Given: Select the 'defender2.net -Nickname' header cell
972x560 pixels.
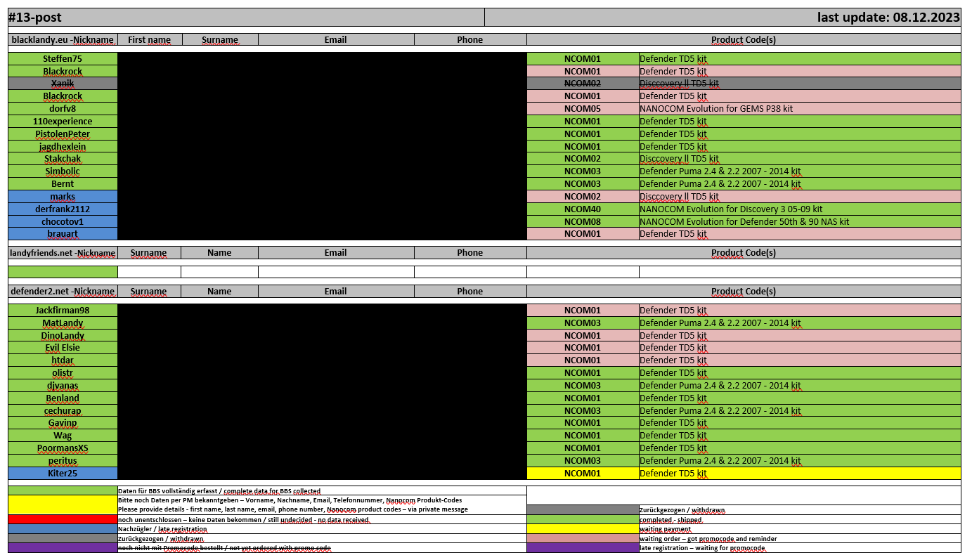Looking at the screenshot, I should click(63, 291).
